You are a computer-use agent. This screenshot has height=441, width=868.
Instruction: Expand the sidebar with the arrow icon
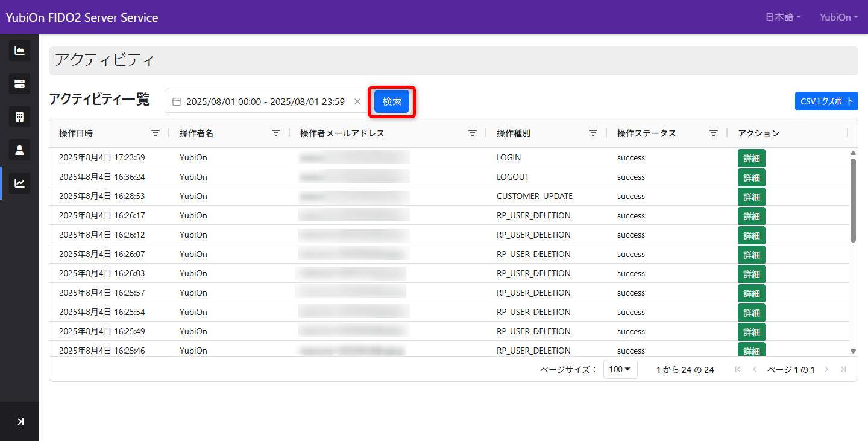pos(20,422)
